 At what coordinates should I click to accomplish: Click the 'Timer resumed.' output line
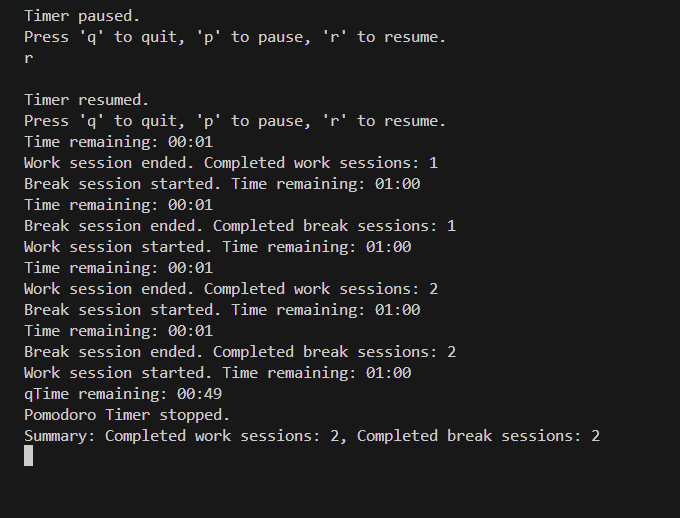tap(86, 100)
